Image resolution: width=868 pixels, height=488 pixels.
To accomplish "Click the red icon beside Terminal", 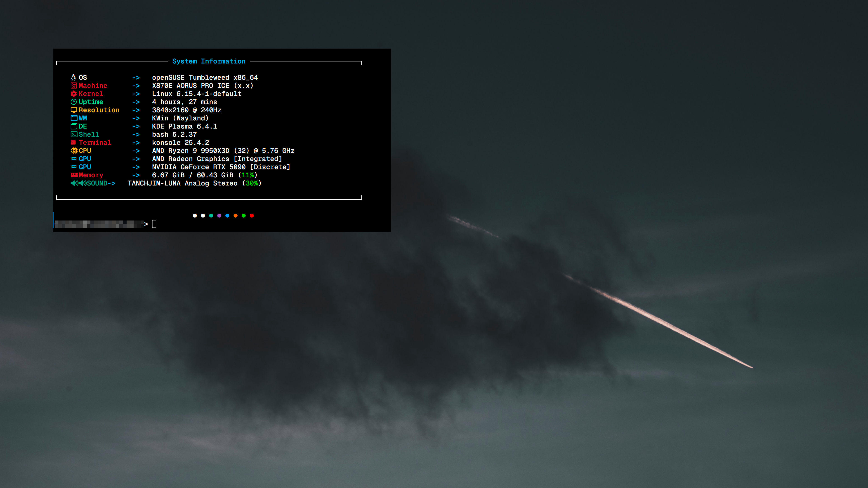I will pyautogui.click(x=73, y=143).
